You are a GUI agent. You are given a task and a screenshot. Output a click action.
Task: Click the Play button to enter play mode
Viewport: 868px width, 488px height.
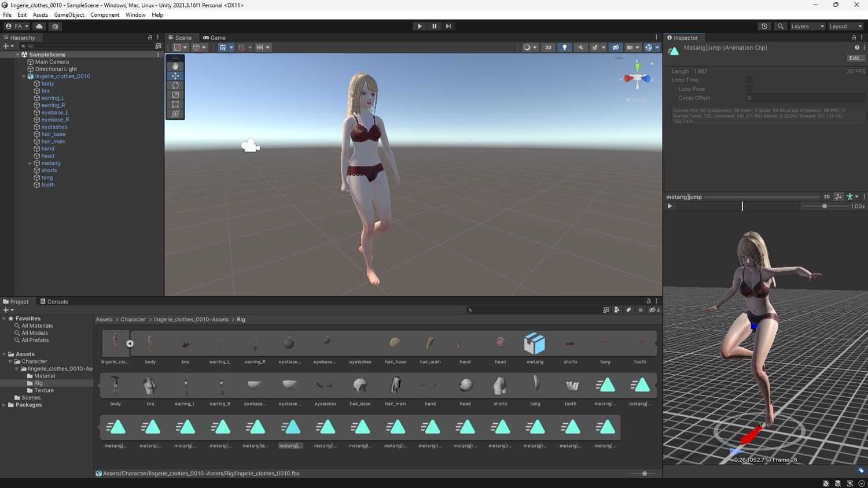click(420, 26)
